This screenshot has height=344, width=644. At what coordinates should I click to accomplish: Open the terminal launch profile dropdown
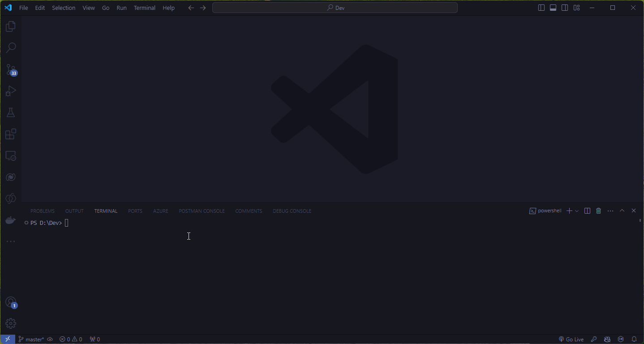pyautogui.click(x=577, y=211)
